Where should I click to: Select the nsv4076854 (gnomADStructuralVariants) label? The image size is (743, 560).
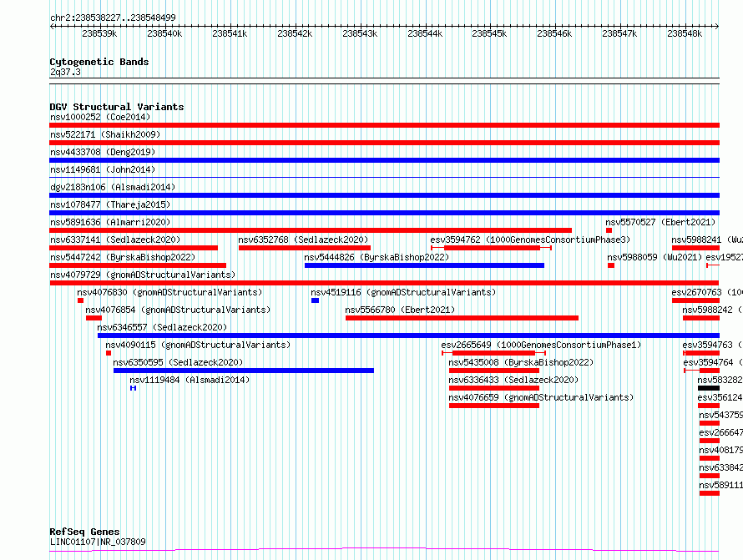pyautogui.click(x=178, y=310)
